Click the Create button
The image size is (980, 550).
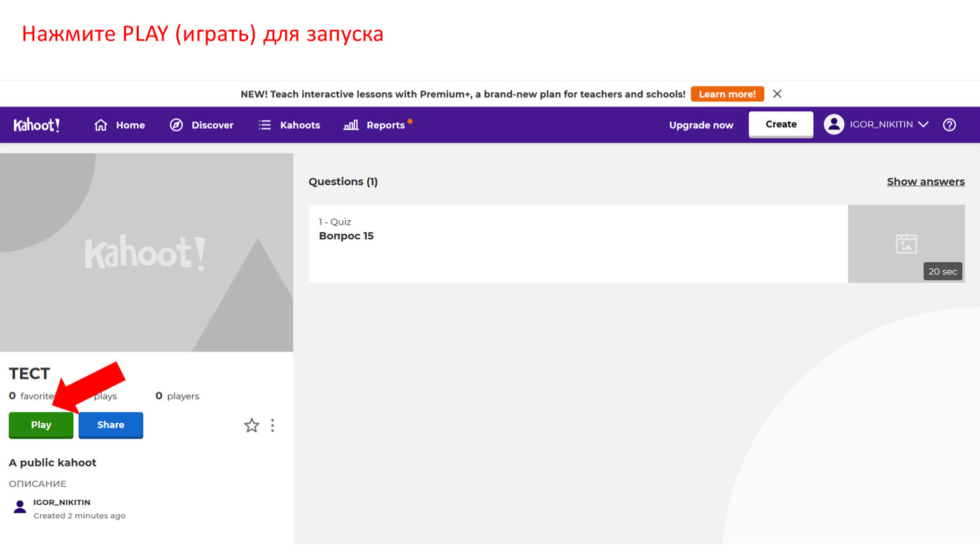pos(780,124)
